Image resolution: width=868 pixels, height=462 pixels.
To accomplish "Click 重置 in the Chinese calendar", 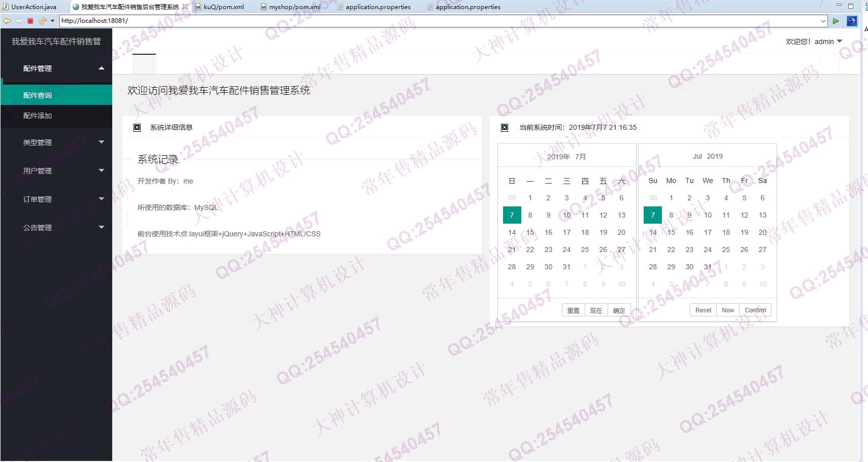I will 573,310.
